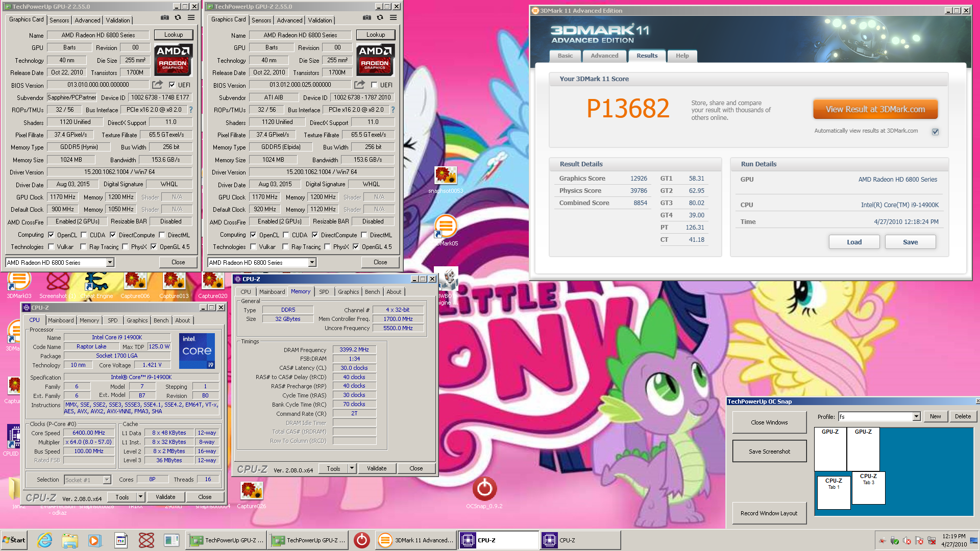Click the camera icon in right GPU-Z window

pyautogui.click(x=366, y=18)
